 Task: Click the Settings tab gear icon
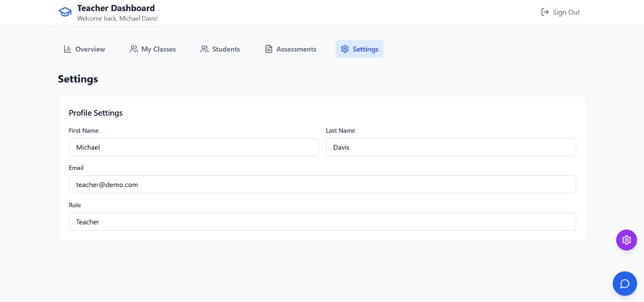(344, 49)
